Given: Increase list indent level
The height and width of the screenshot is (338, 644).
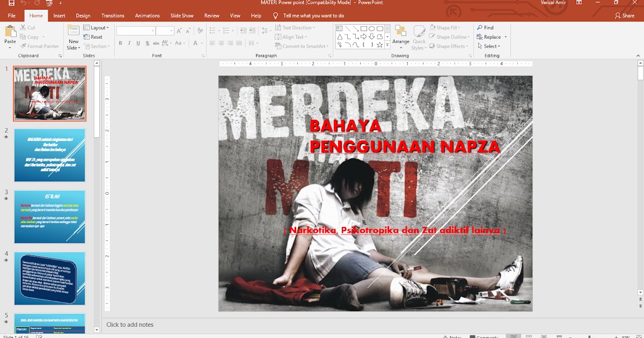Looking at the screenshot, I should pos(252,31).
